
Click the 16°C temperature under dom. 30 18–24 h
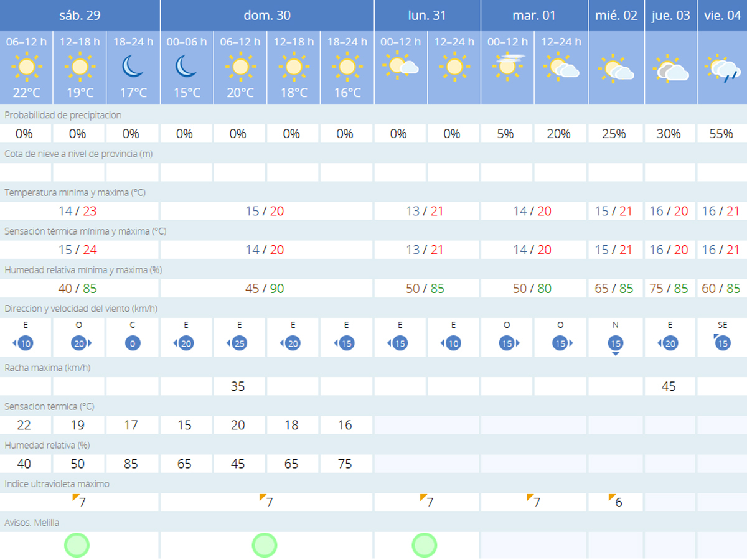(x=347, y=93)
